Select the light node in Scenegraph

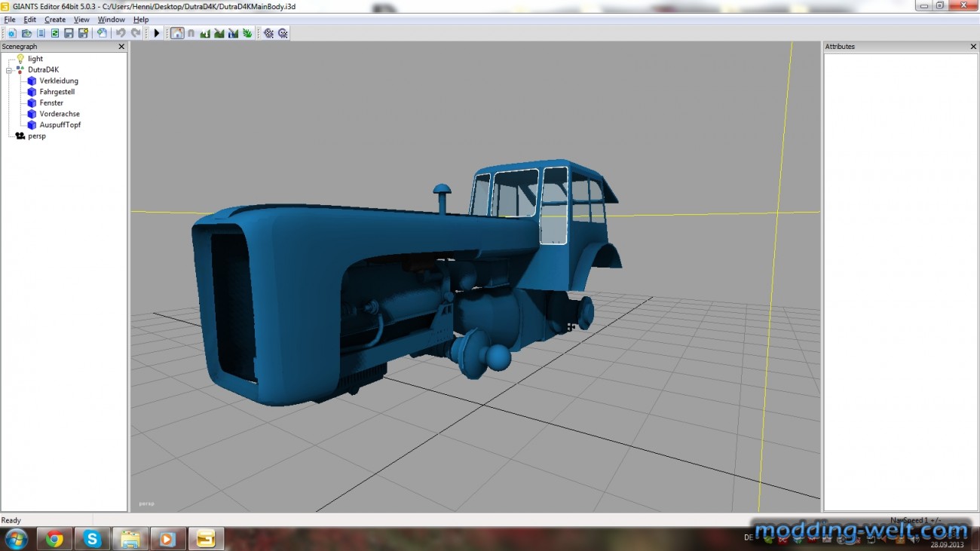pos(35,59)
